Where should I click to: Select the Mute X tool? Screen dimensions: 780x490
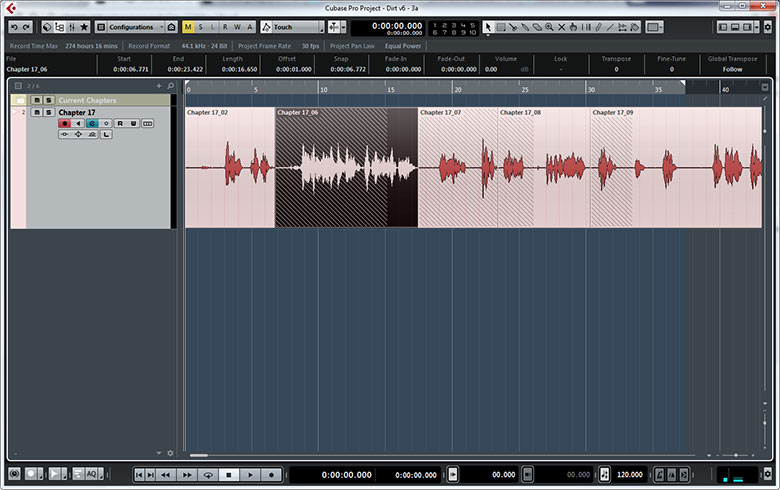(562, 27)
